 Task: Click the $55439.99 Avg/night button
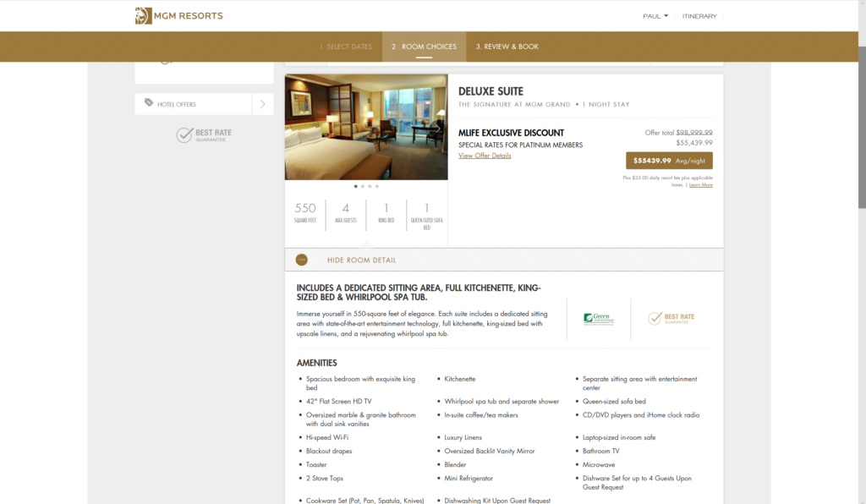tap(669, 161)
